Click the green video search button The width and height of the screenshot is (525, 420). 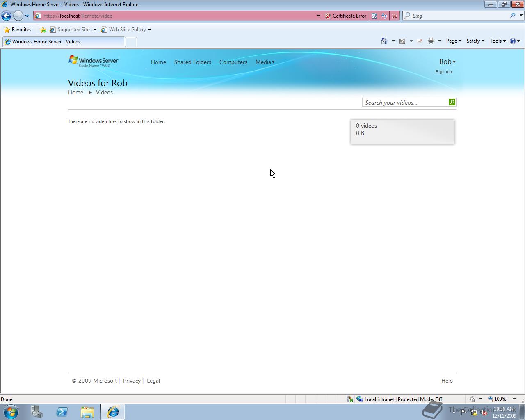[x=452, y=102]
